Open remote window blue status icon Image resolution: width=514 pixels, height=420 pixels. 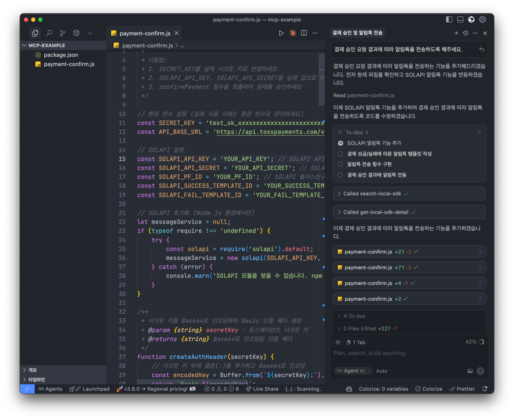28,389
